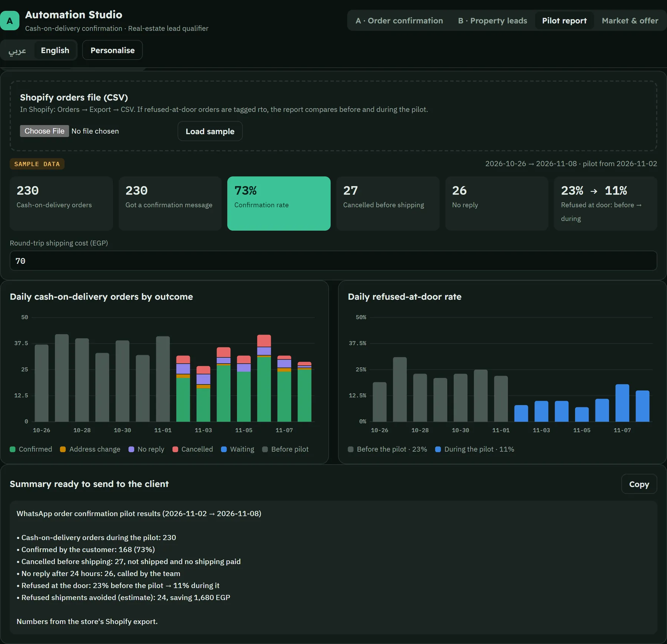
Task: Click the SAMPLE DATA badge
Action: tap(37, 164)
